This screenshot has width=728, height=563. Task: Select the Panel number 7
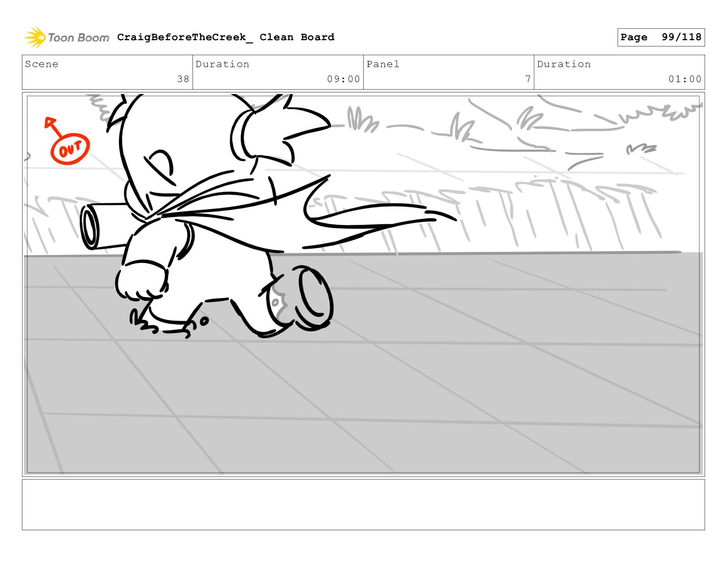(x=528, y=79)
